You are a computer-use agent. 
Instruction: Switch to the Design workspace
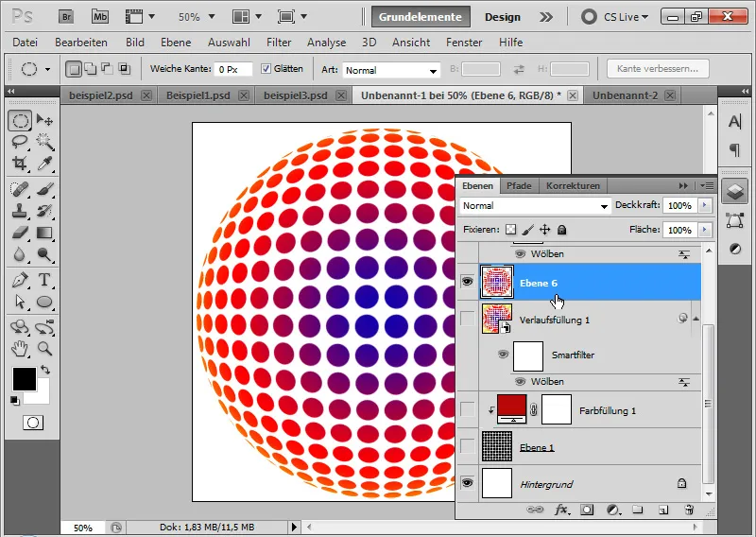pyautogui.click(x=503, y=17)
